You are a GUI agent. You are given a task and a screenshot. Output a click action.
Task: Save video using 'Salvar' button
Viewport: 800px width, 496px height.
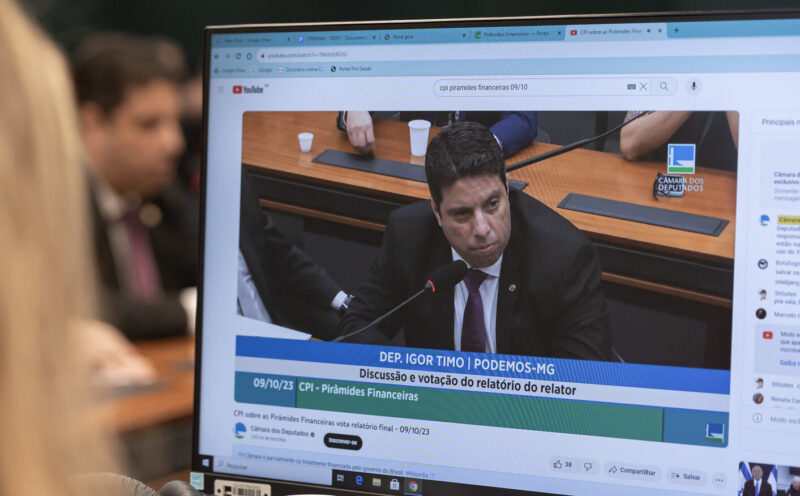(686, 476)
